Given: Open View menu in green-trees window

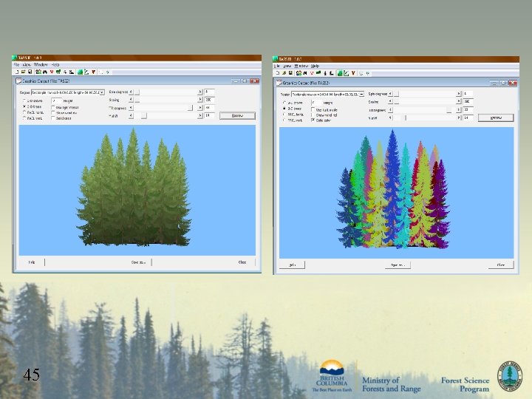Looking at the screenshot, I should tap(27, 64).
